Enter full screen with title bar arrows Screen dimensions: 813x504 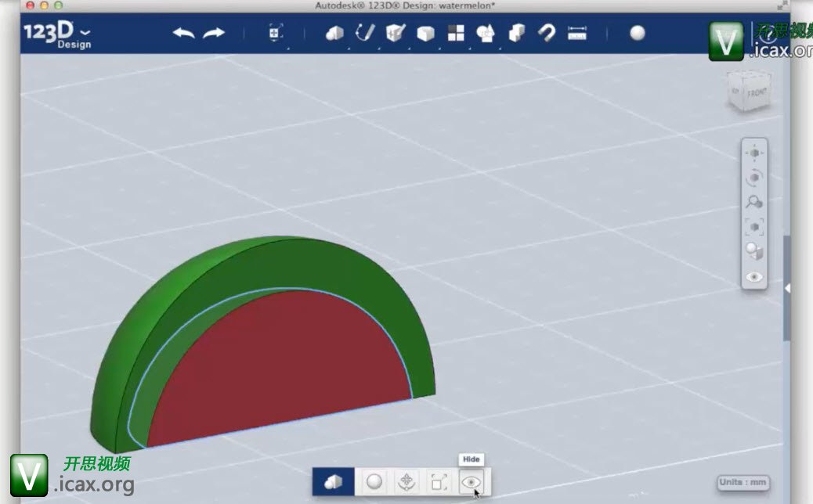[x=782, y=5]
